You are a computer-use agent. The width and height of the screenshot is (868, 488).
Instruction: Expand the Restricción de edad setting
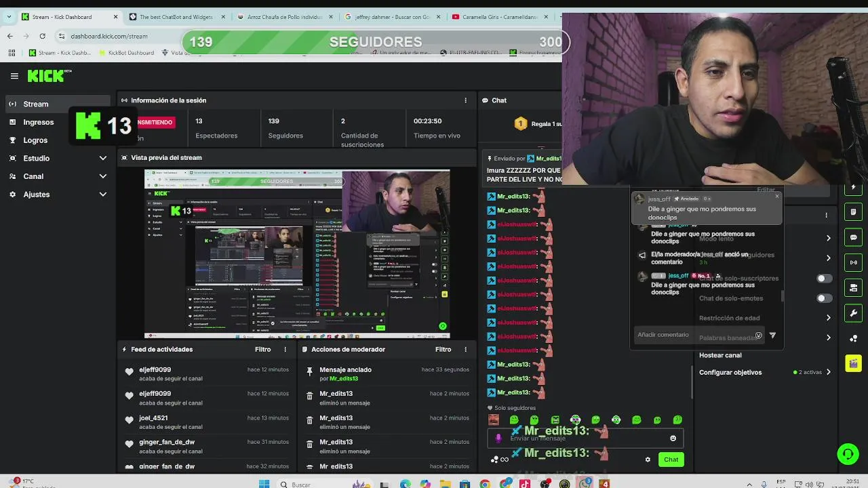pyautogui.click(x=828, y=318)
